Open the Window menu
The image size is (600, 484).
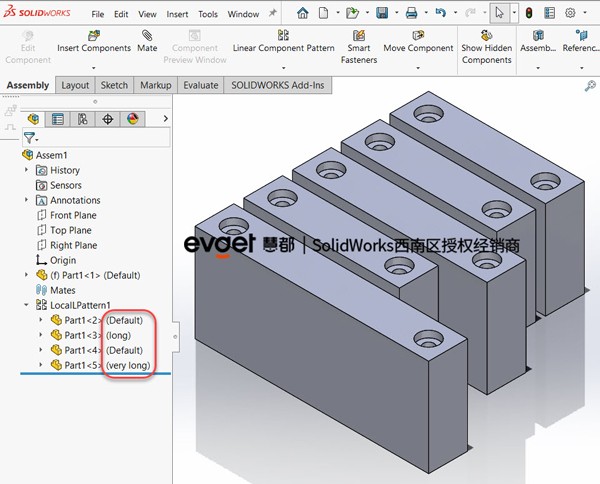pyautogui.click(x=243, y=14)
